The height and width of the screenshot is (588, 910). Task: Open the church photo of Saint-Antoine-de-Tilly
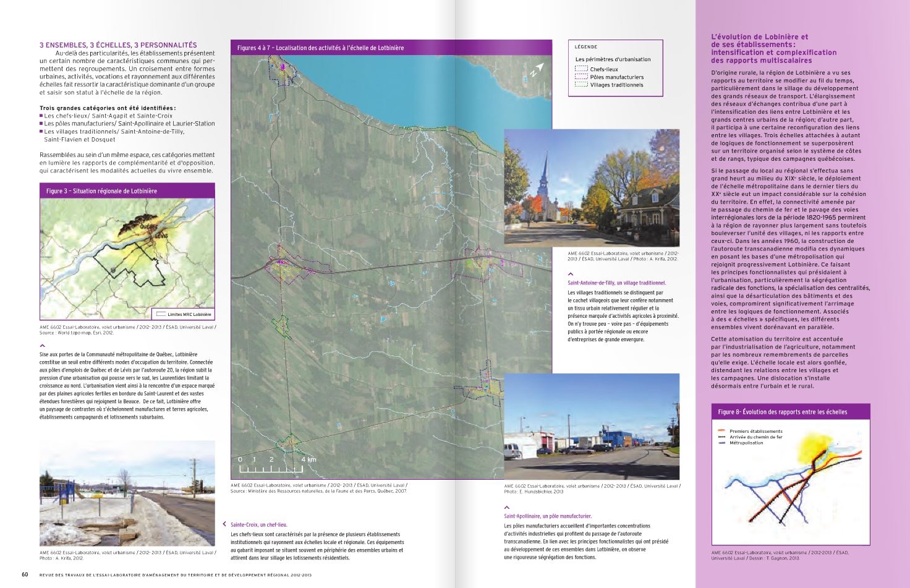coord(592,188)
